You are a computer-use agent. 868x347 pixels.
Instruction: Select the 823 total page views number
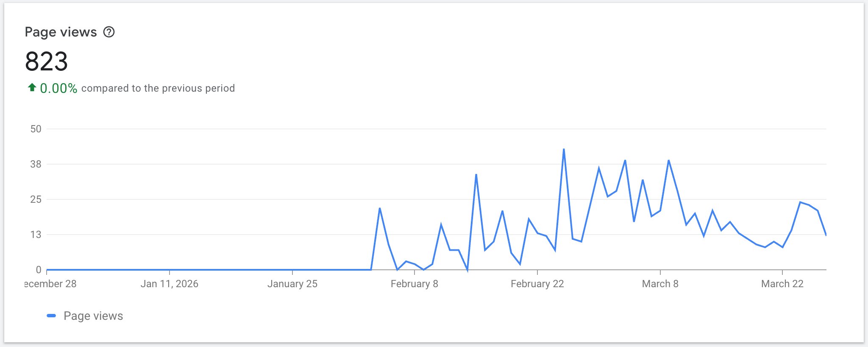click(x=47, y=62)
